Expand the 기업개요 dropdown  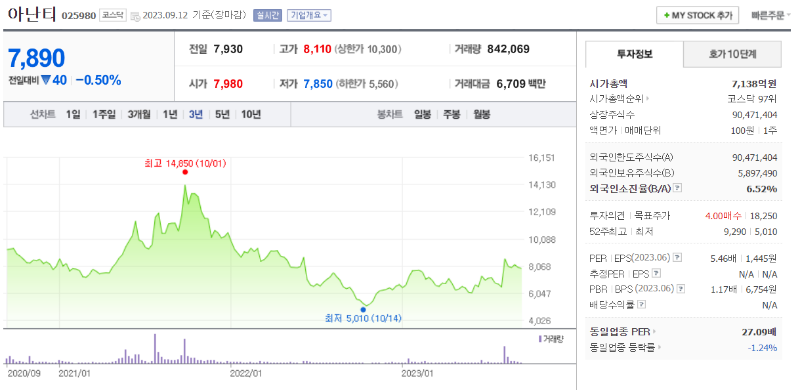309,15
